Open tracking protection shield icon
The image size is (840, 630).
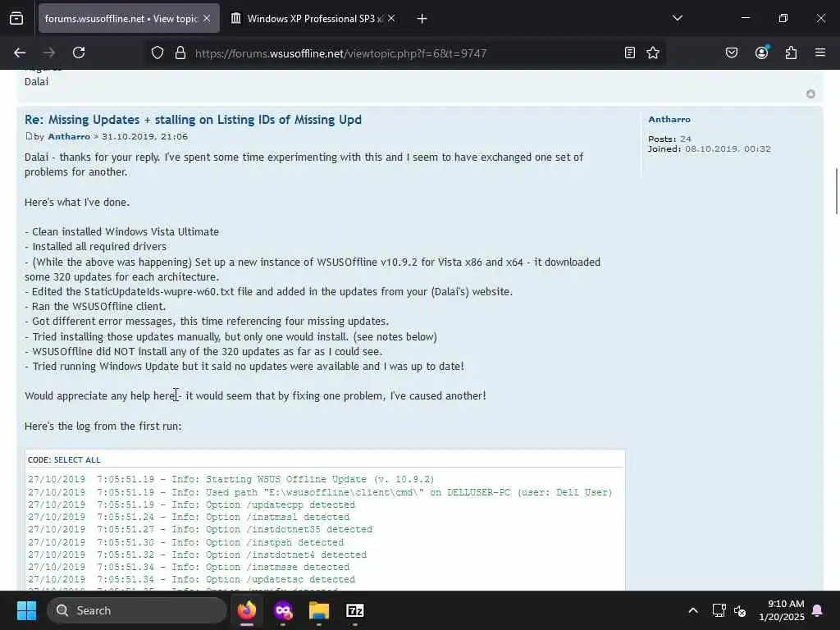click(157, 52)
